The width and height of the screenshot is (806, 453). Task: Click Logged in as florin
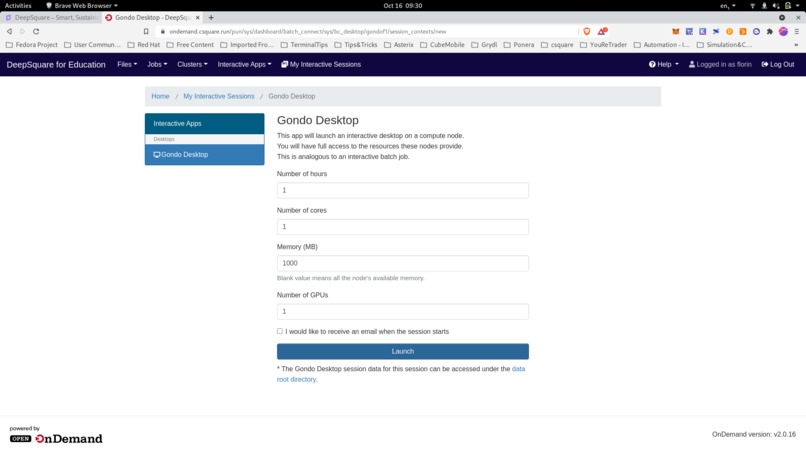point(720,64)
